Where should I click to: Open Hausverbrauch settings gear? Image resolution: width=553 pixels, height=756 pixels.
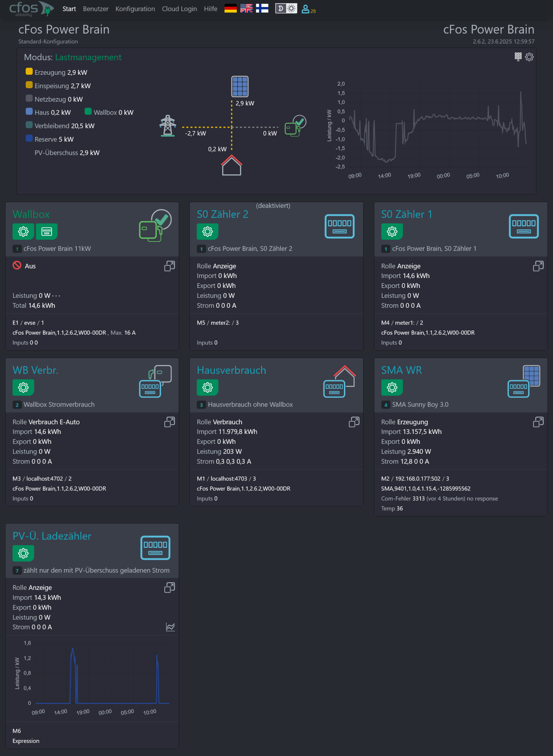point(207,387)
